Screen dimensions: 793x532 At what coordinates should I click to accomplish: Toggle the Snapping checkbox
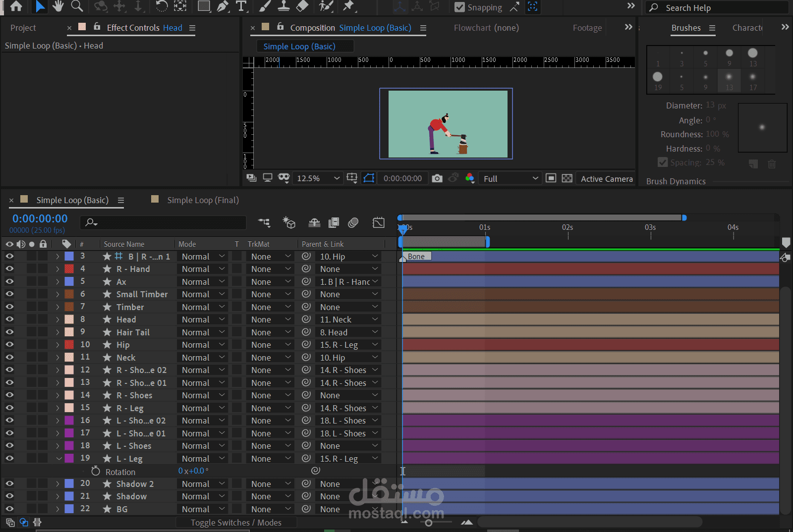pos(459,7)
